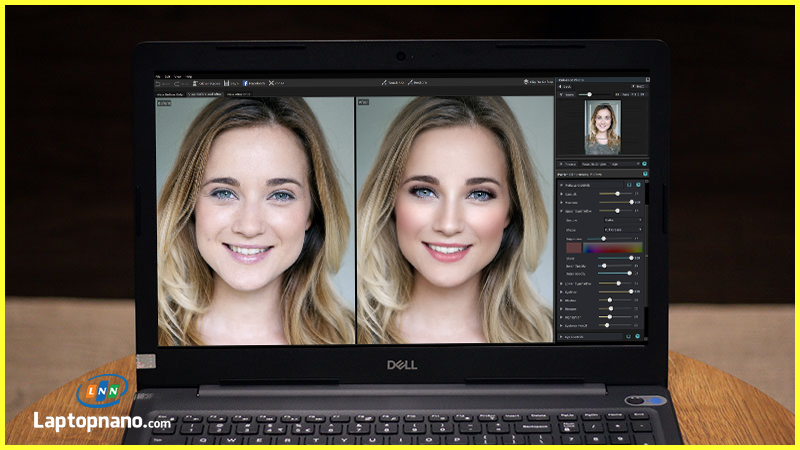The height and width of the screenshot is (450, 800).
Task: Collapse the Makeup Controls section
Action: [562, 185]
